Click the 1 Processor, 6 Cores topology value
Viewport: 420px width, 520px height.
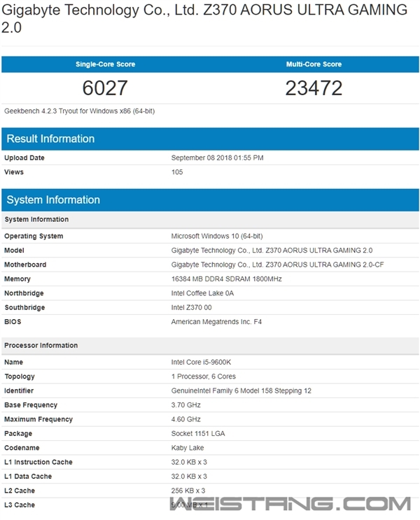click(204, 377)
